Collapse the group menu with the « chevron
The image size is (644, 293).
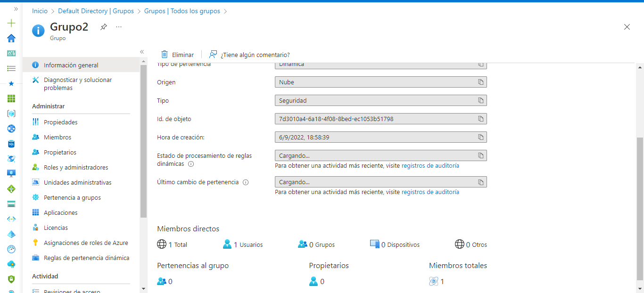click(x=142, y=52)
